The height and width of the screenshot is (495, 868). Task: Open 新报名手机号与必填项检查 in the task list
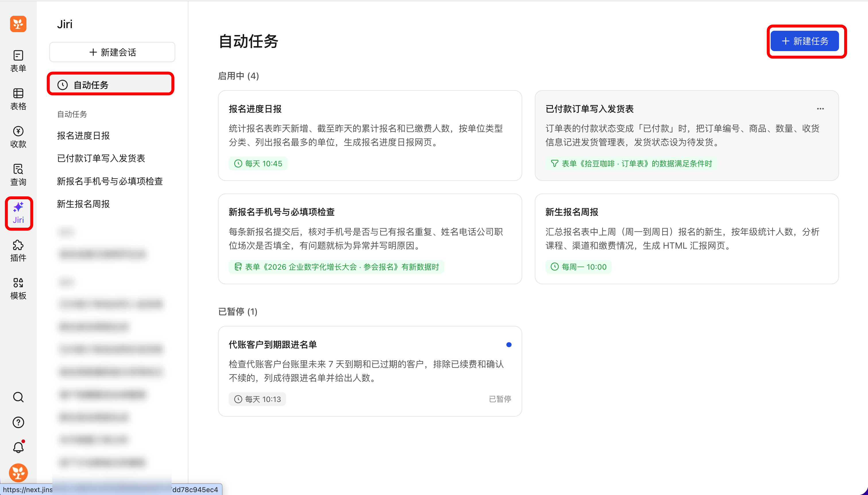(x=110, y=181)
